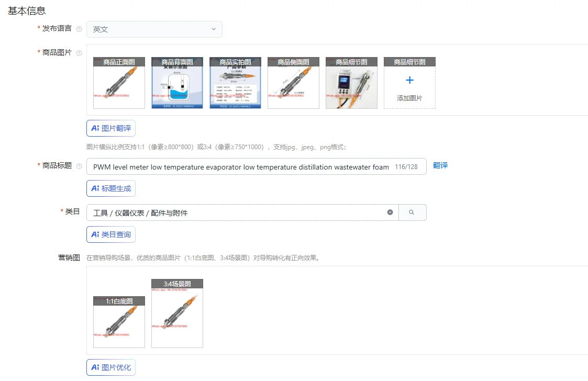Select the 1:1白底图 marketing thumbnail

119,322
